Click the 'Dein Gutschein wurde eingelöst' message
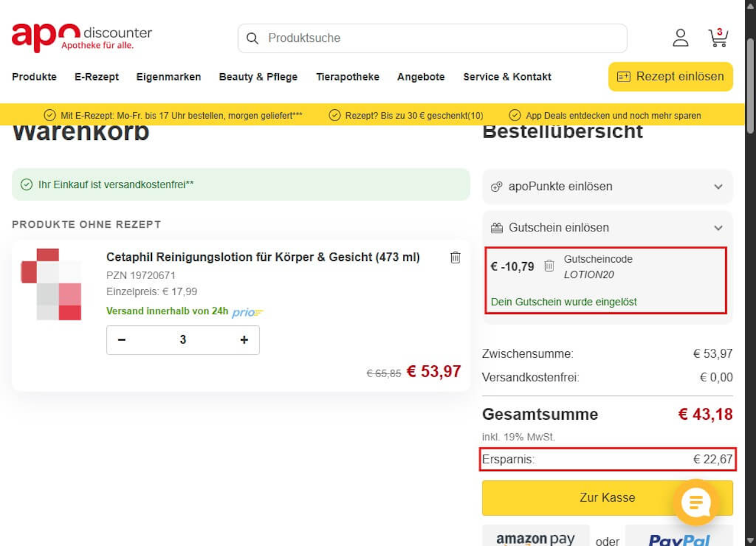Image resolution: width=756 pixels, height=546 pixels. tap(564, 302)
